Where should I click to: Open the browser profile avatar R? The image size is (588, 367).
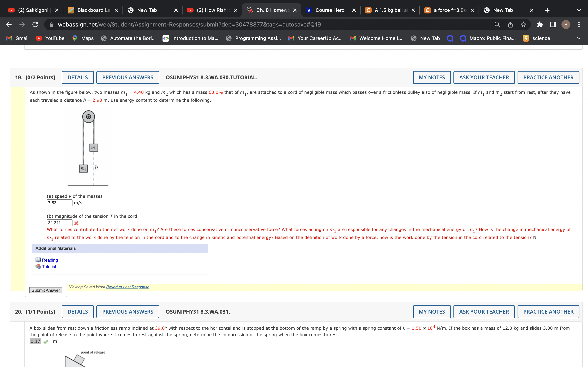pos(566,24)
